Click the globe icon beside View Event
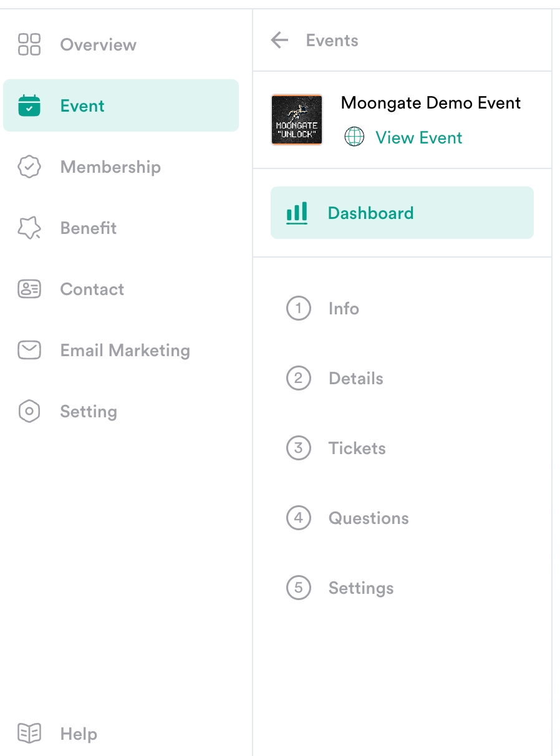 [354, 137]
